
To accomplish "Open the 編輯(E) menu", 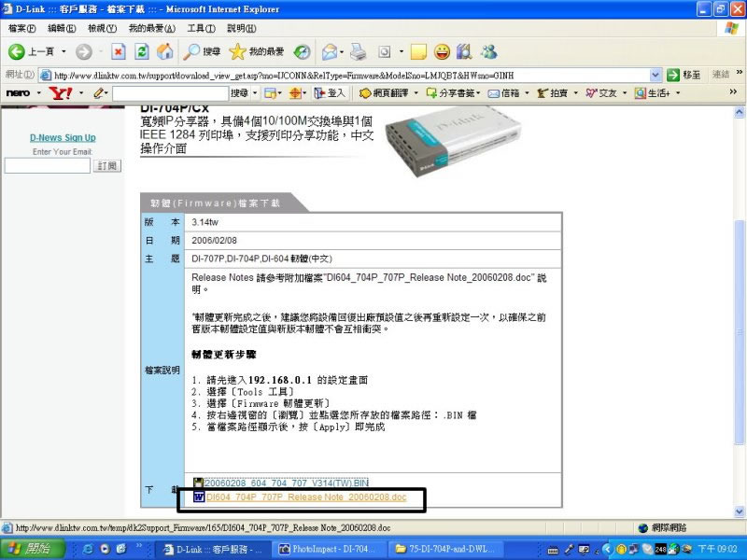I will click(62, 29).
